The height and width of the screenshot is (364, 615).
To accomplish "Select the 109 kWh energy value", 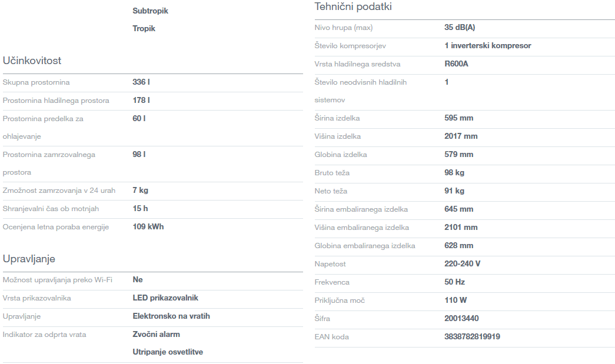I will click(x=148, y=227).
